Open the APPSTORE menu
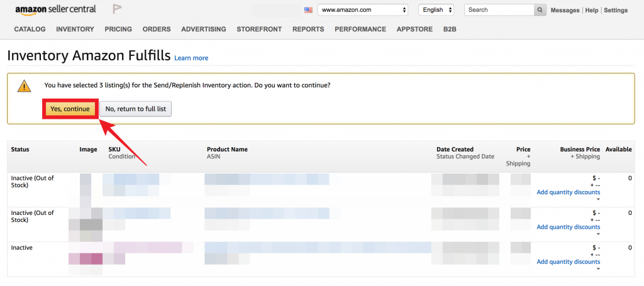The height and width of the screenshot is (286, 644). [x=414, y=29]
